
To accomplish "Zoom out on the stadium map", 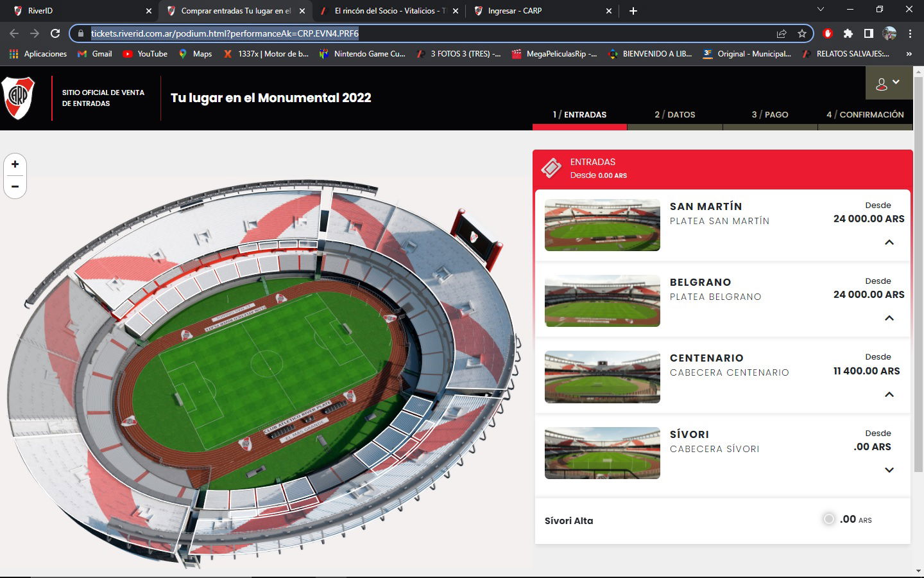I will [x=15, y=186].
